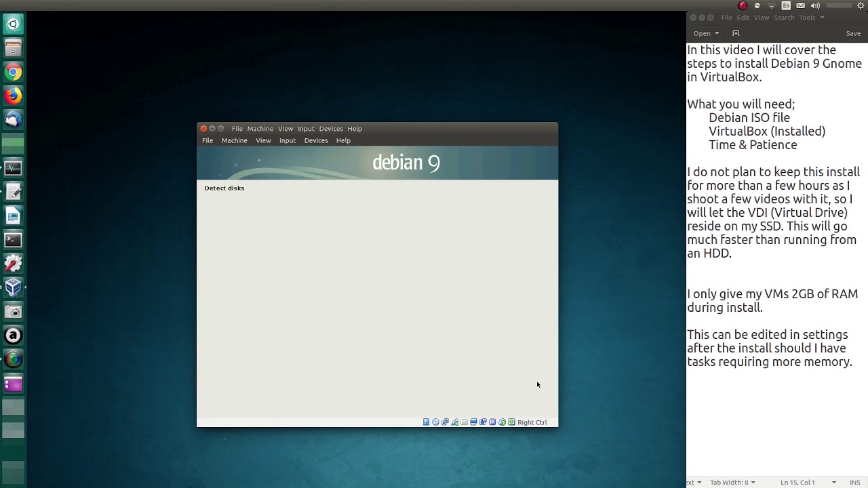Open the LibreOffice Writer launcher icon
The image size is (868, 488).
[13, 216]
